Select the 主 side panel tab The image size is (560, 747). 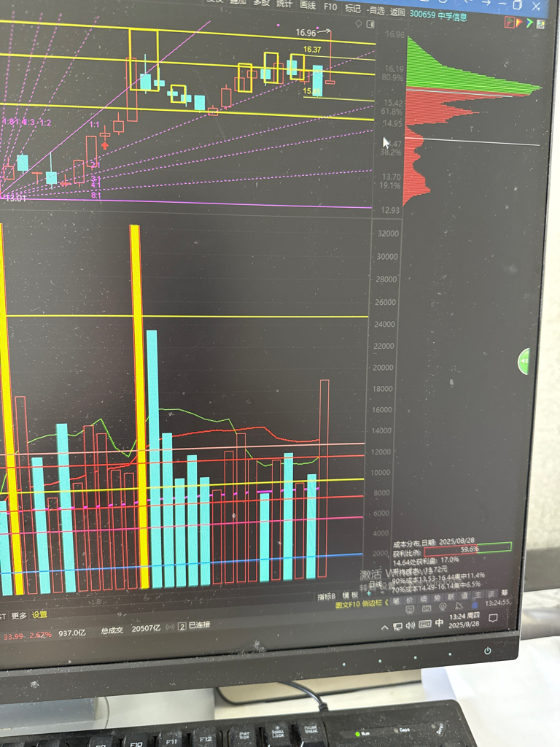coord(478,595)
